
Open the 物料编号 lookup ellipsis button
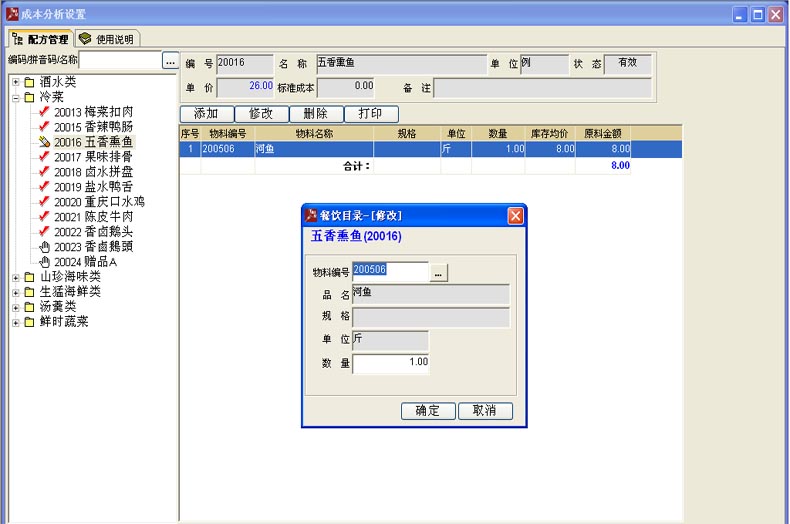439,272
